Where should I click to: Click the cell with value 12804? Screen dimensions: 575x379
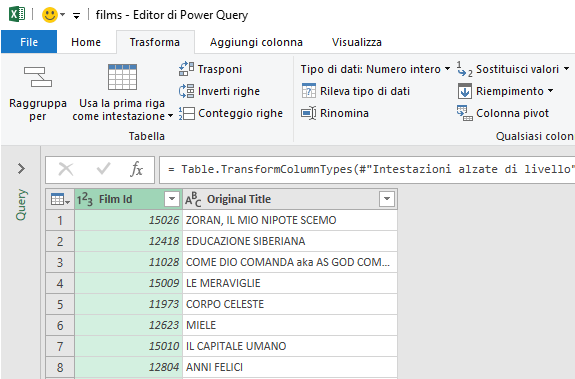(x=128, y=367)
